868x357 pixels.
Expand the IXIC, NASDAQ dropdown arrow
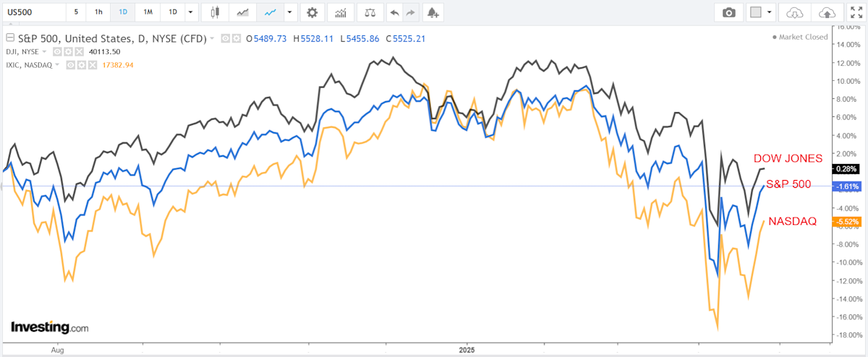point(57,65)
